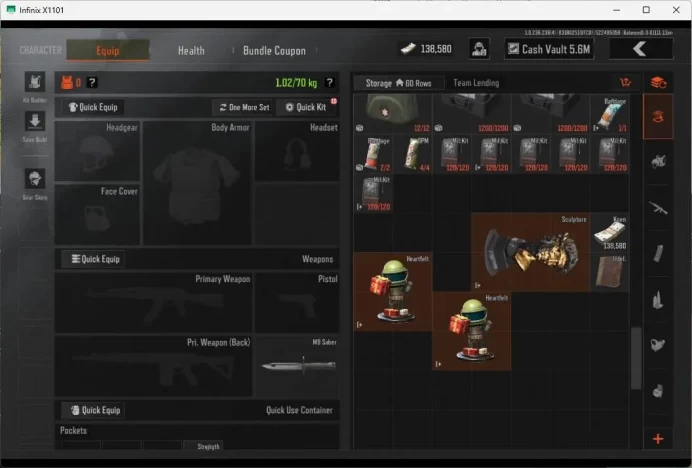Minimize the Infinix X1101 window
The height and width of the screenshot is (468, 692).
point(617,10)
